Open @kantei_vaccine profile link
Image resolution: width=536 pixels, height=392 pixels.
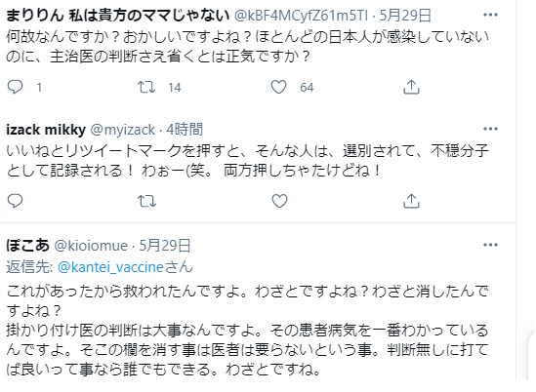click(x=110, y=267)
